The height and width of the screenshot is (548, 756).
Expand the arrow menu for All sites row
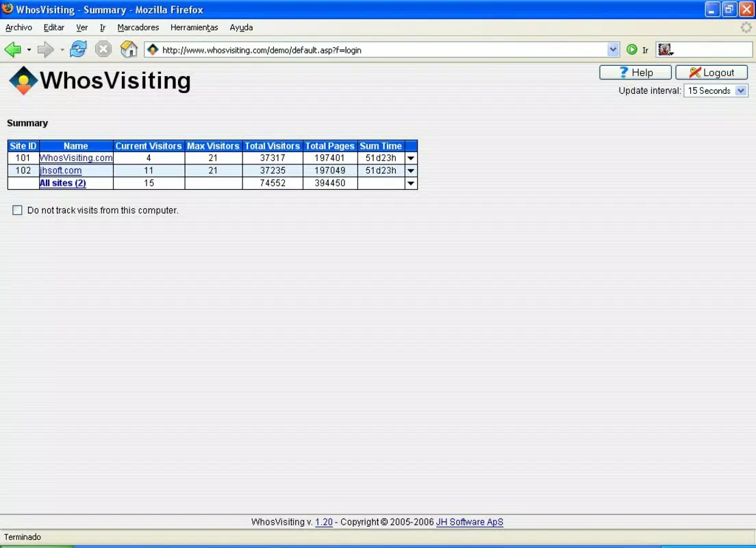pyautogui.click(x=411, y=183)
